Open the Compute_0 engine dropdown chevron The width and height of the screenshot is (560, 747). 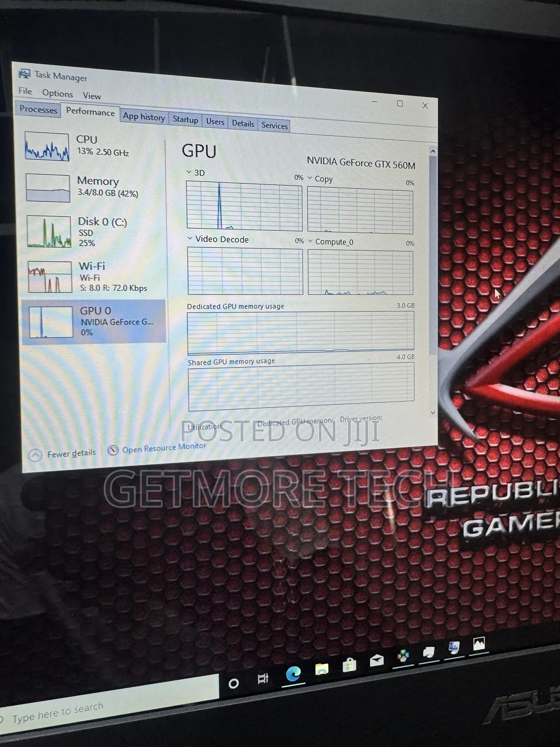310,241
